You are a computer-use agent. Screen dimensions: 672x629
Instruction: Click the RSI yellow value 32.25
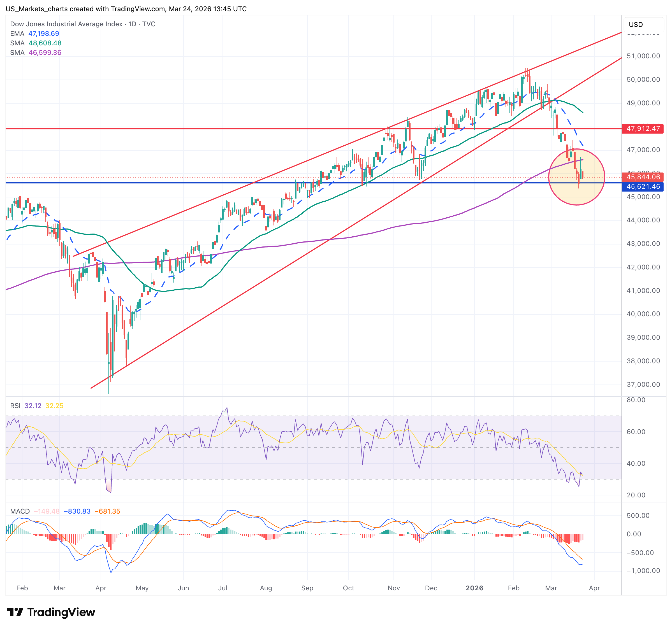54,405
